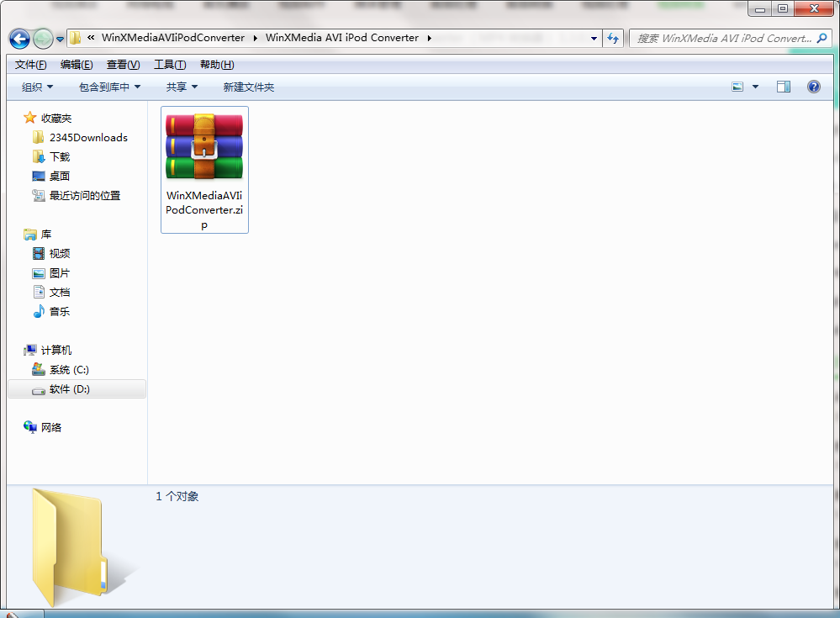Select 库 in navigation pane
The width and height of the screenshot is (840, 618).
point(46,235)
